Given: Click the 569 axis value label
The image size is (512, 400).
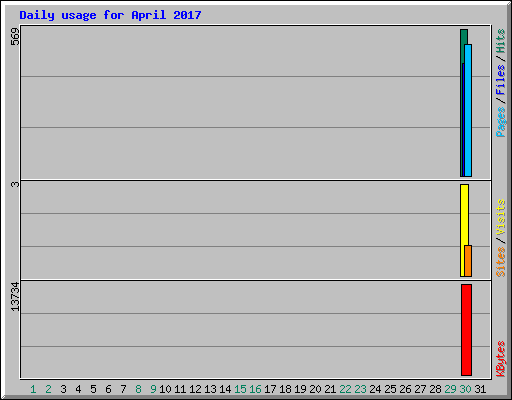Looking at the screenshot, I should point(15,36).
